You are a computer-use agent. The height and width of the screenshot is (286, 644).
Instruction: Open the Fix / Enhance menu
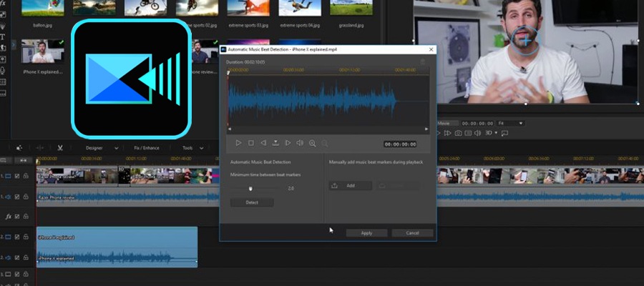coord(145,148)
